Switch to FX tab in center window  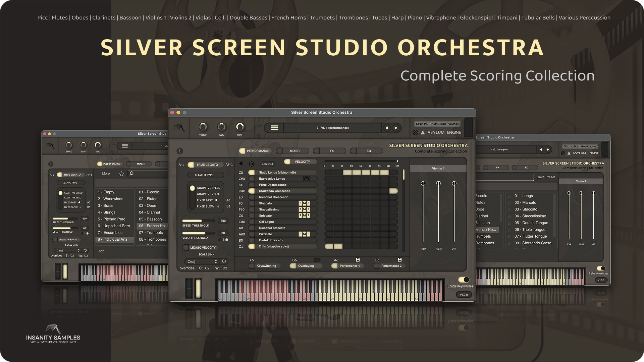(x=329, y=151)
